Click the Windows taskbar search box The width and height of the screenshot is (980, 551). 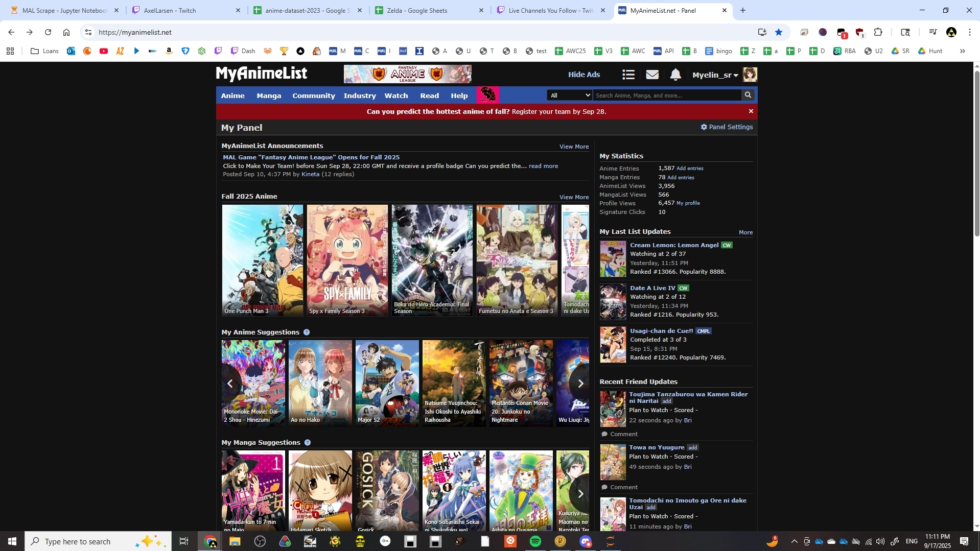click(x=98, y=541)
